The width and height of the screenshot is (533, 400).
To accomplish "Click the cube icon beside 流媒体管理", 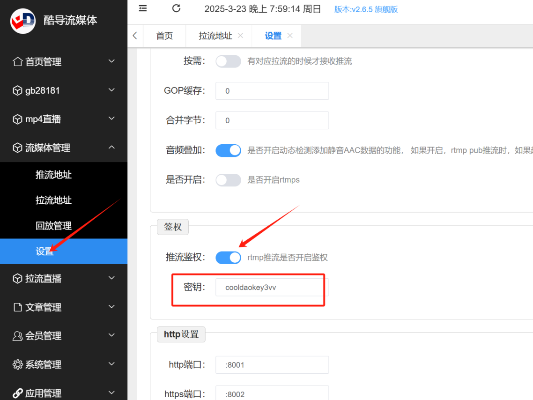I will 17,148.
